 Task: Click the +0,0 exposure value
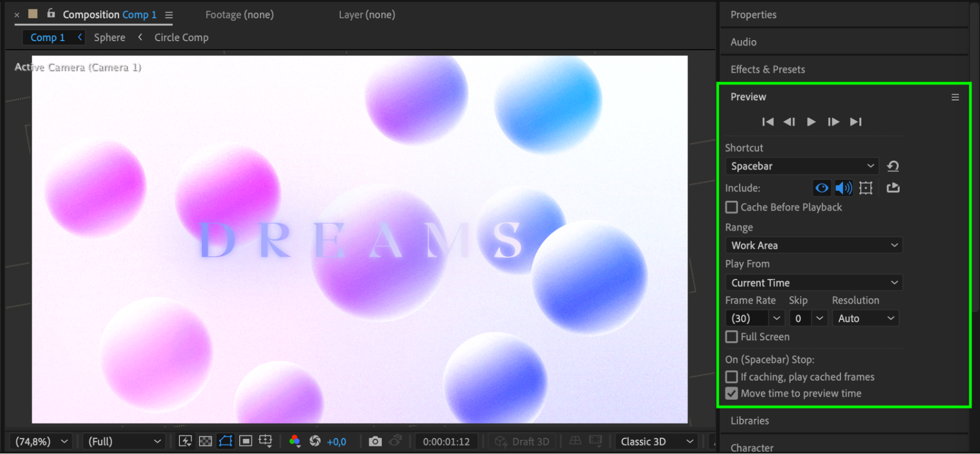pyautogui.click(x=336, y=442)
